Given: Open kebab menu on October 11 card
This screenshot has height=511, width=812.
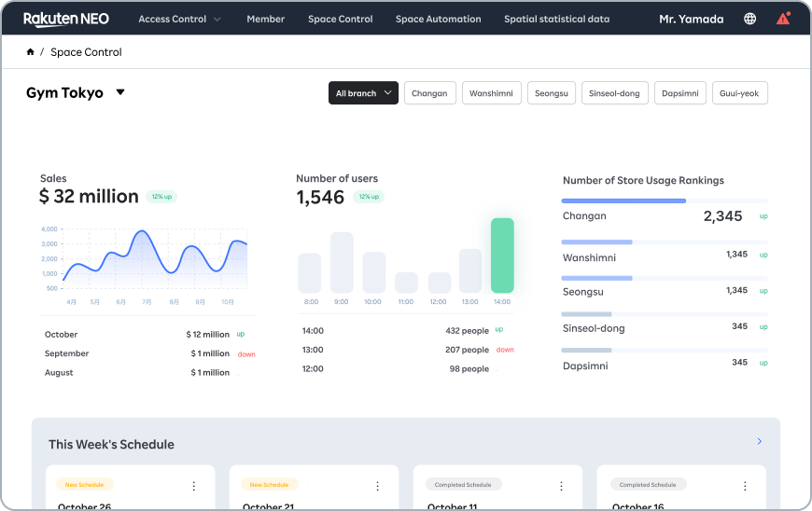Looking at the screenshot, I should [x=562, y=486].
